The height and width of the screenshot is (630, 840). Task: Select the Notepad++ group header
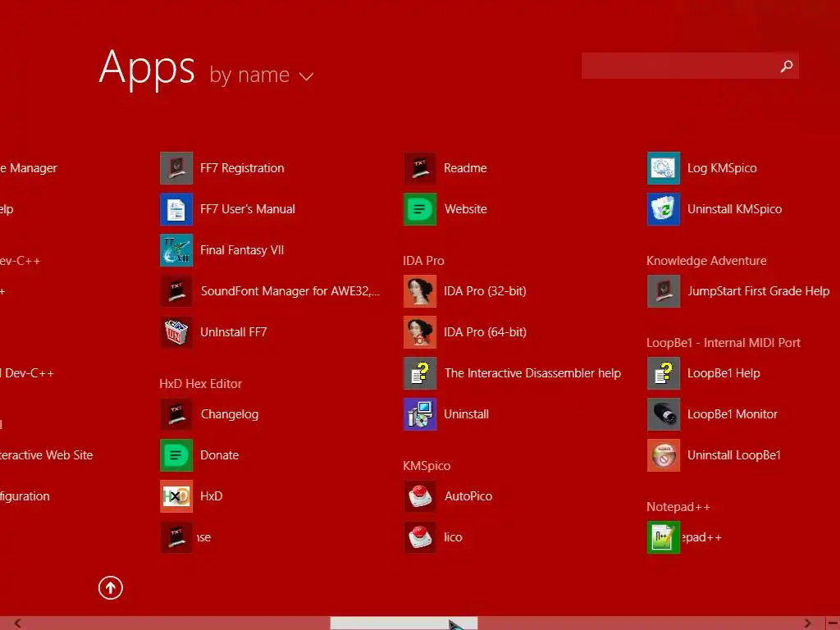[678, 507]
